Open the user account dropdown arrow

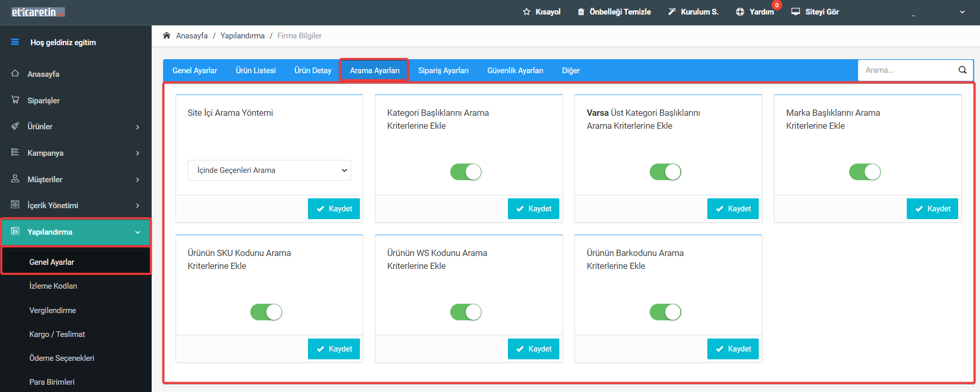[962, 12]
